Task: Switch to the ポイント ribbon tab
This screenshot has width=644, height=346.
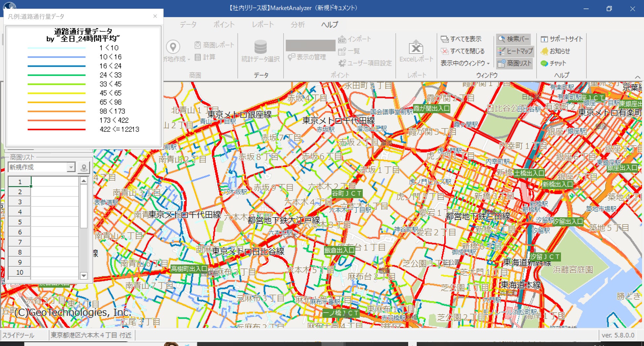Action: click(x=224, y=24)
